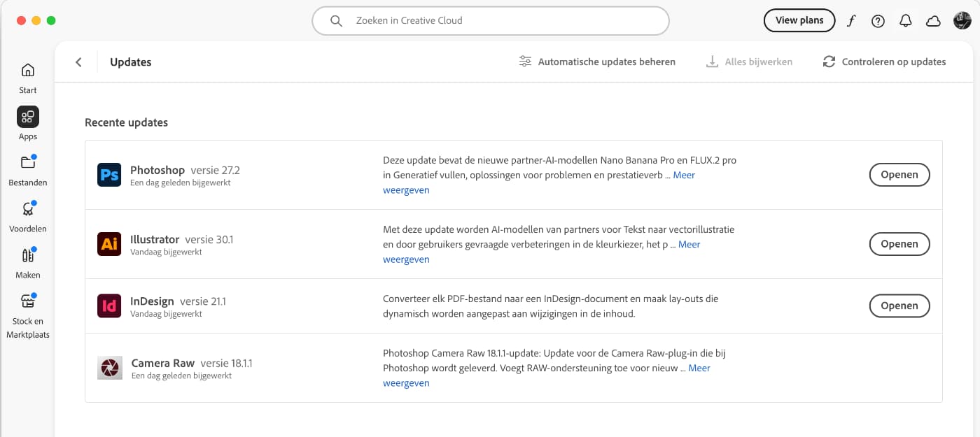980x437 pixels.
Task: Select the Illustrator app icon
Action: (108, 244)
